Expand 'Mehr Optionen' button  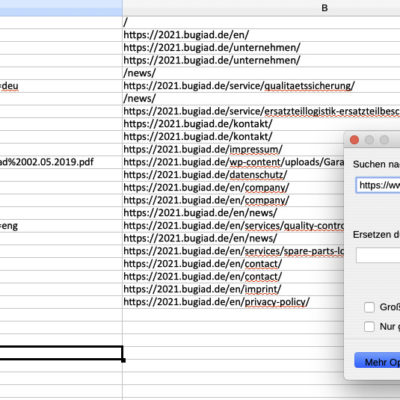[x=377, y=361]
